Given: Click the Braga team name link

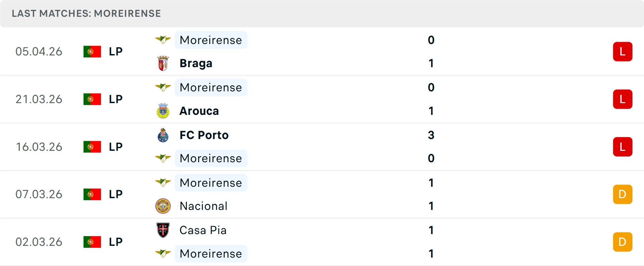Looking at the screenshot, I should pyautogui.click(x=196, y=63).
